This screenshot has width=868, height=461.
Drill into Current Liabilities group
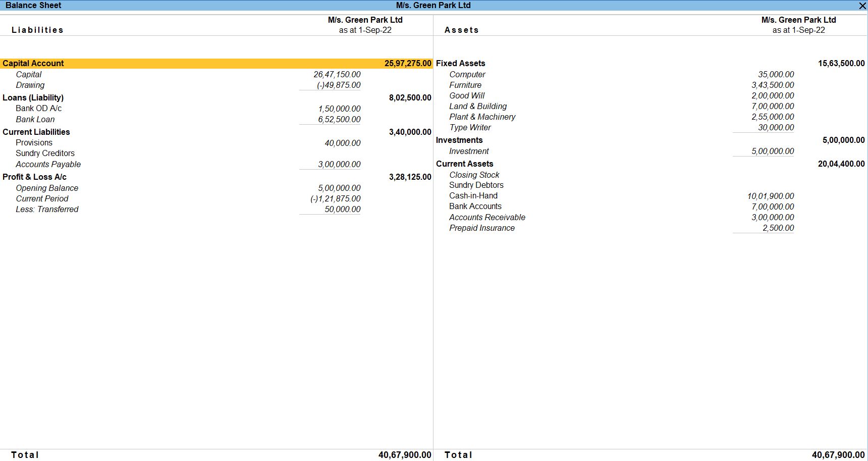pos(36,132)
